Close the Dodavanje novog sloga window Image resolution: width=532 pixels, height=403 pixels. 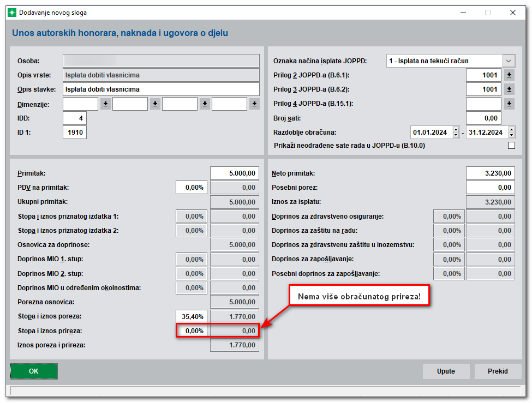513,13
